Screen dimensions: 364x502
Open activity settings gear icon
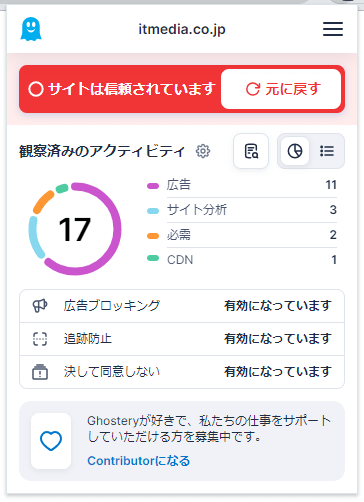coord(203,151)
